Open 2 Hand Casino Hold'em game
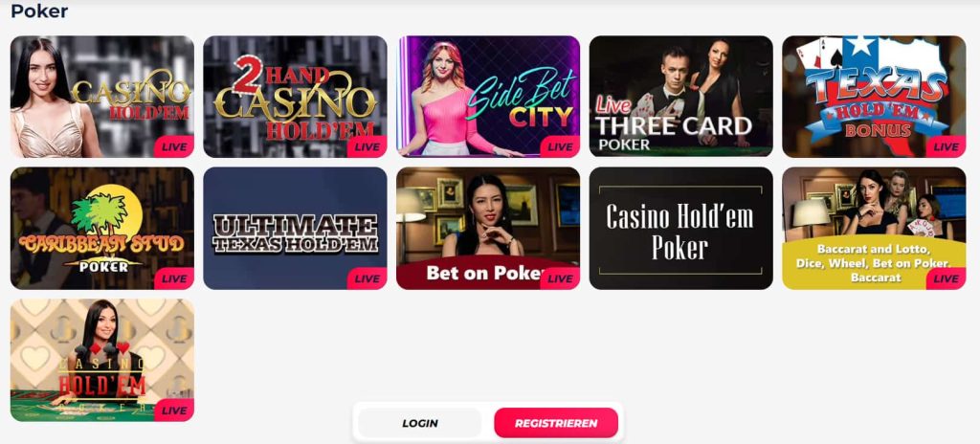Viewport: 980px width, 444px height. 295,97
